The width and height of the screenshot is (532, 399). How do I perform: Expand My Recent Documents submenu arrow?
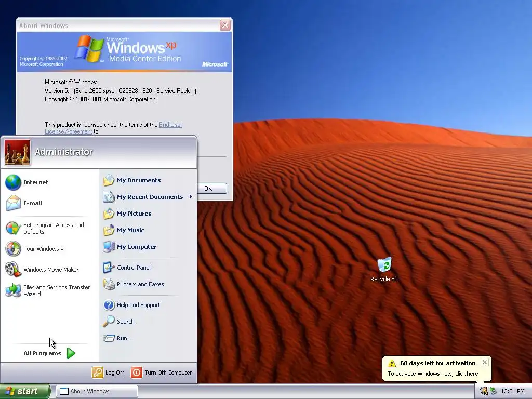(x=191, y=197)
